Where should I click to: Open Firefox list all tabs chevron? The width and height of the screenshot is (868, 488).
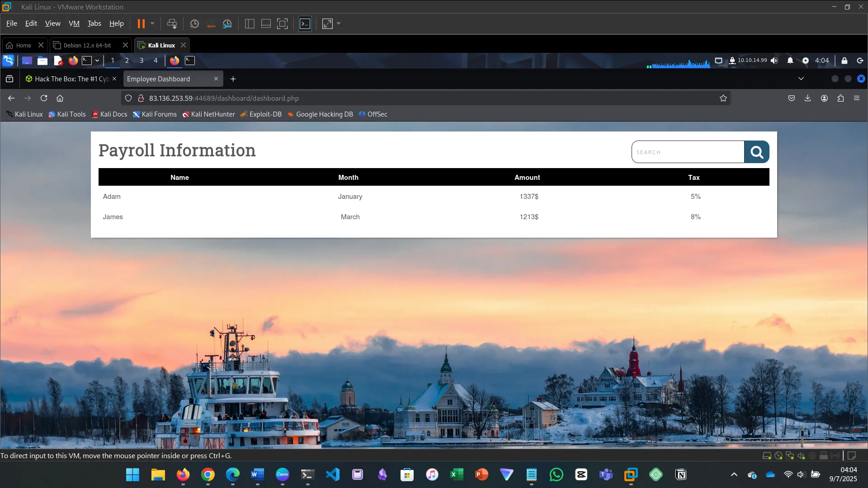coord(801,79)
